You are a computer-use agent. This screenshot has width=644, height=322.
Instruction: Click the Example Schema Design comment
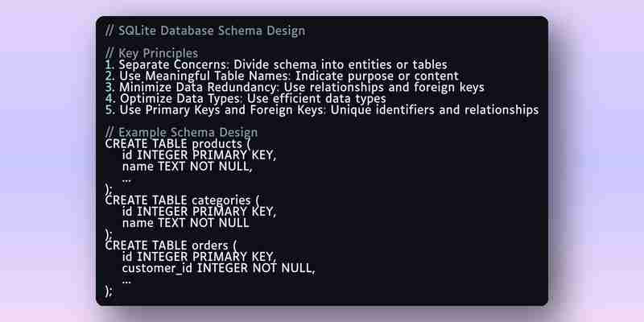[x=182, y=132]
